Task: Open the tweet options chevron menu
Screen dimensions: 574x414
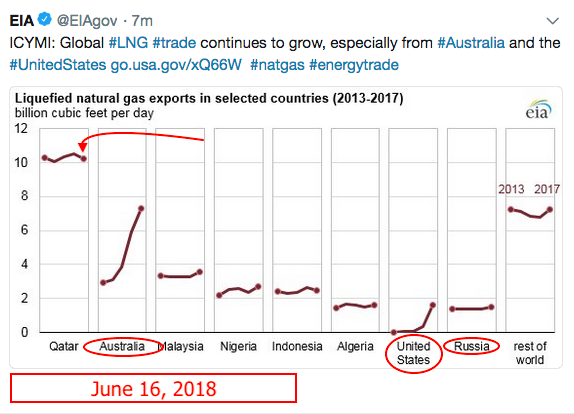Action: click(x=552, y=21)
